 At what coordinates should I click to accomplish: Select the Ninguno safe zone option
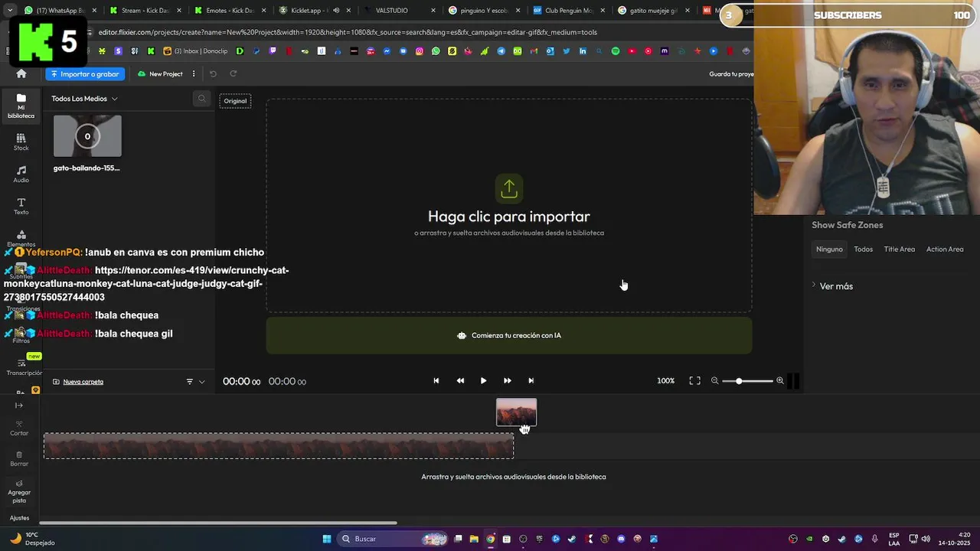(x=829, y=249)
